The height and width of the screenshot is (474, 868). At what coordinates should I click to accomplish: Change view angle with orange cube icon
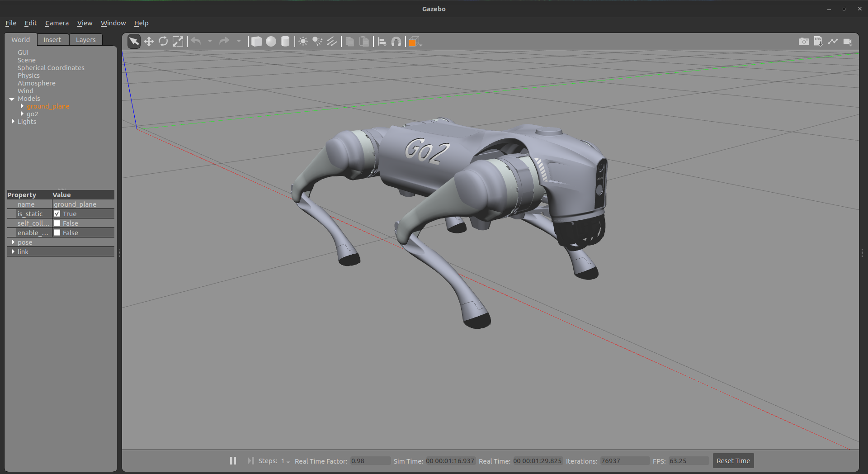click(414, 42)
